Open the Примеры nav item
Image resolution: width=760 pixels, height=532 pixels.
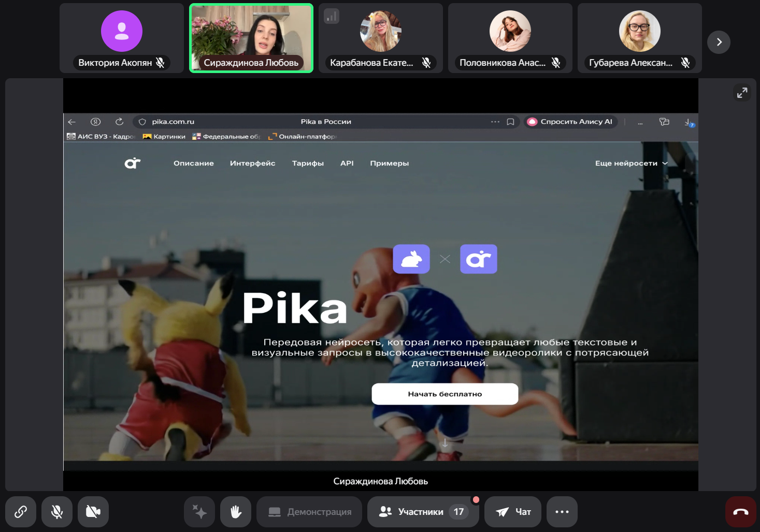390,163
